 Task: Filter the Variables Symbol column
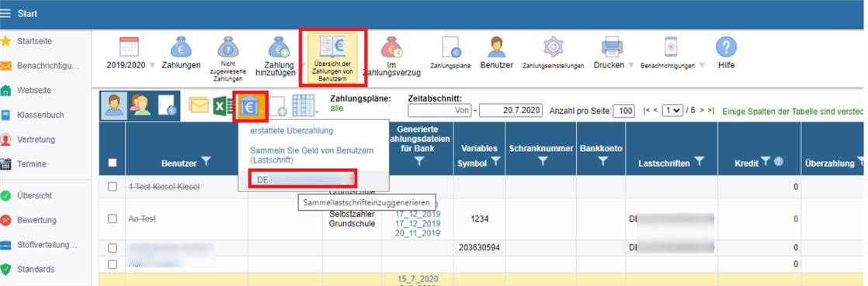[x=496, y=162]
